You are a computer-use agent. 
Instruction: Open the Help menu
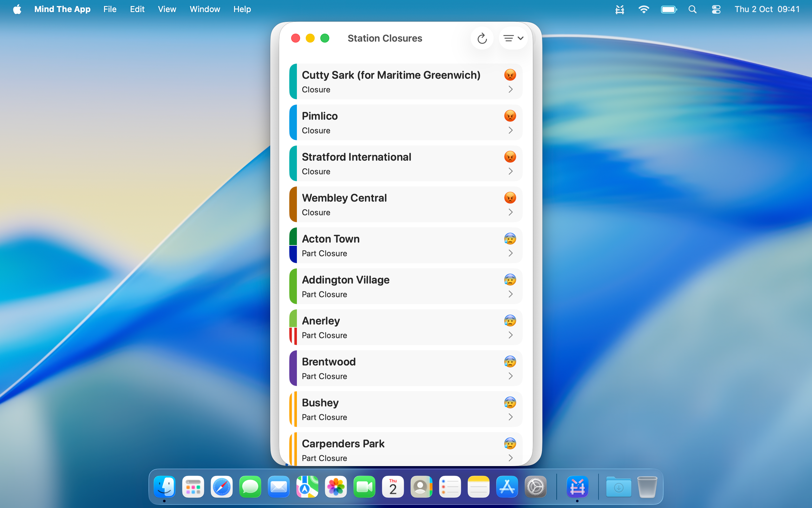[242, 9]
